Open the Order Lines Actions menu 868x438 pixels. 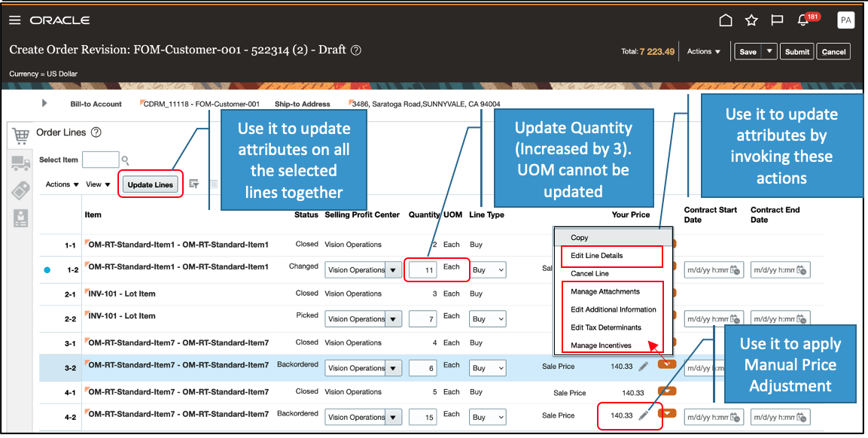tap(62, 184)
